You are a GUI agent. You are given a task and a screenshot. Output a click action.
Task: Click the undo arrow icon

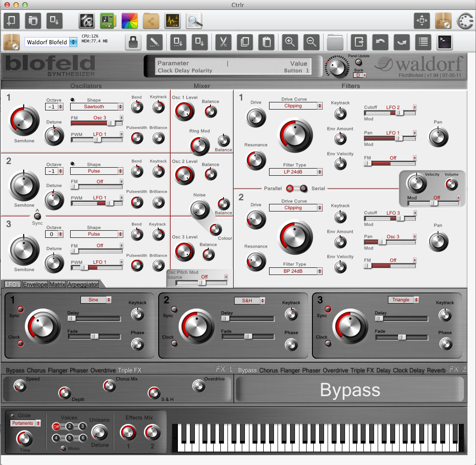(x=380, y=42)
